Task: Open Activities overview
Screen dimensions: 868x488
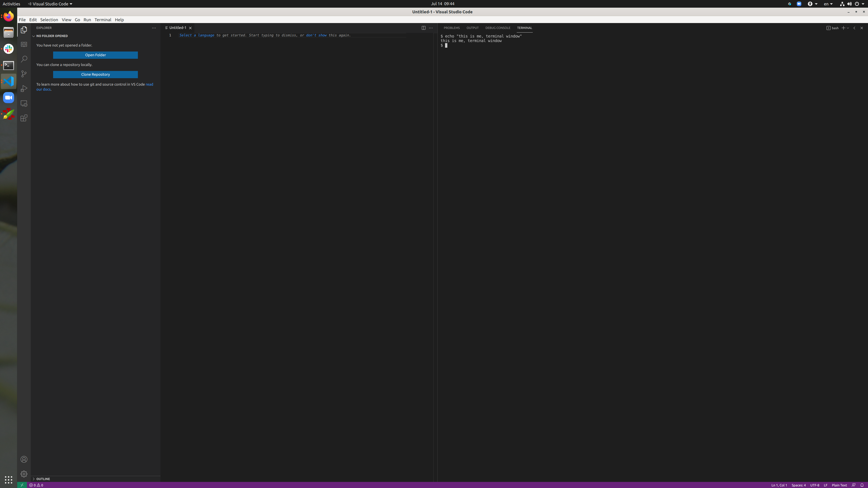Action: point(11,4)
